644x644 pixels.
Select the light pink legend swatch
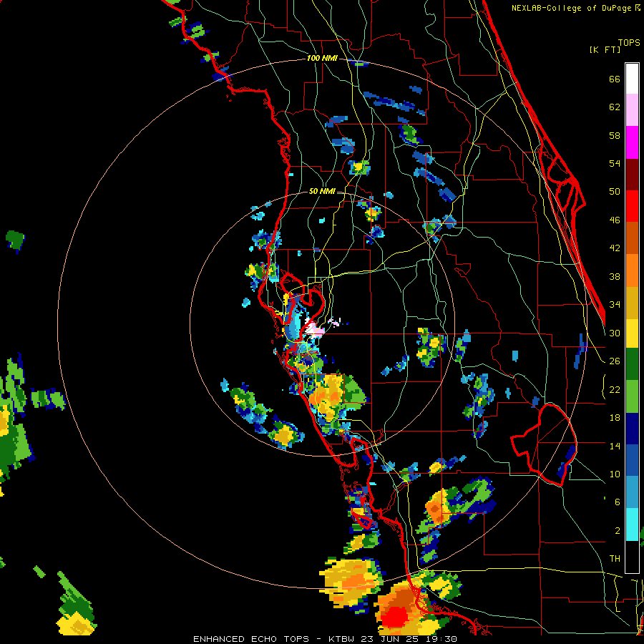[632, 109]
